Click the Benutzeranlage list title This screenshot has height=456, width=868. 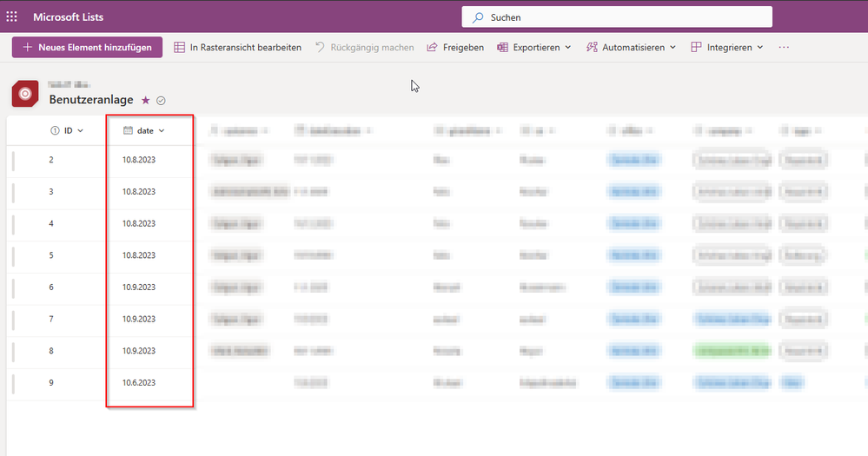tap(91, 100)
